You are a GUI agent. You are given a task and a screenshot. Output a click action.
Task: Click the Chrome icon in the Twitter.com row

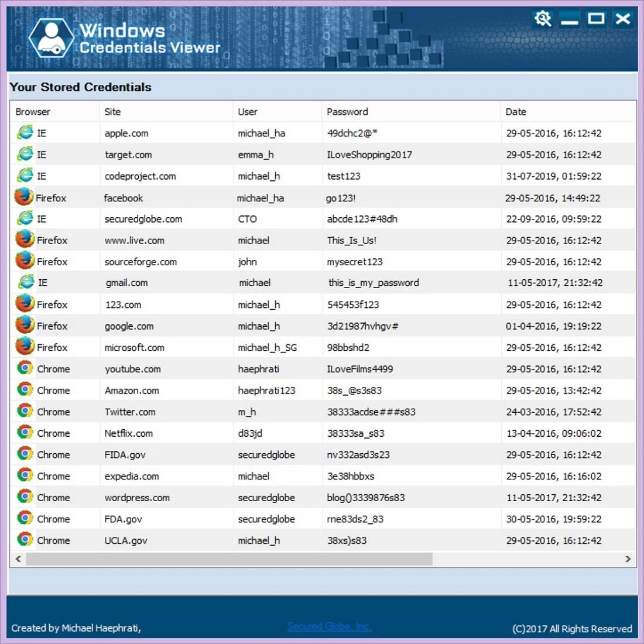25,411
